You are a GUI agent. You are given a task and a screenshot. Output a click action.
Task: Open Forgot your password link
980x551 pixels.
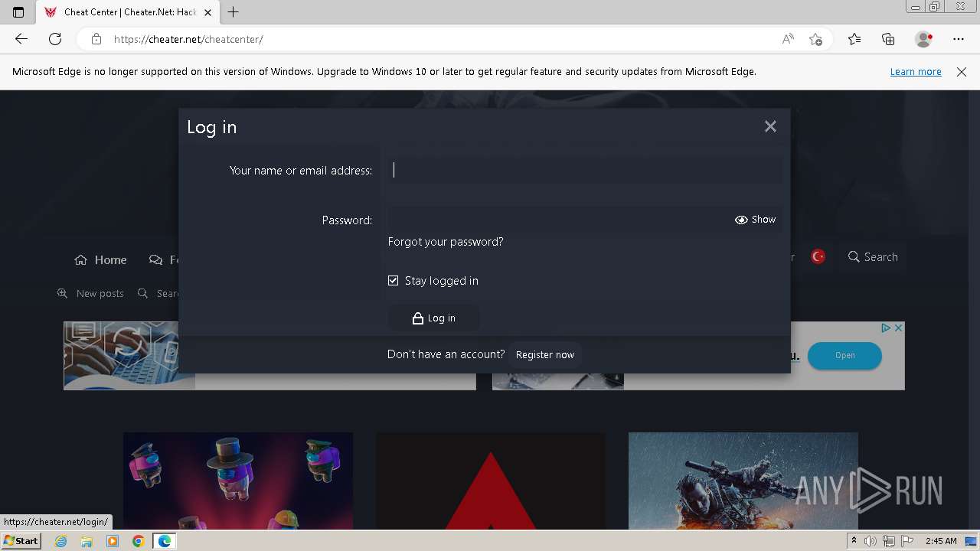point(446,242)
